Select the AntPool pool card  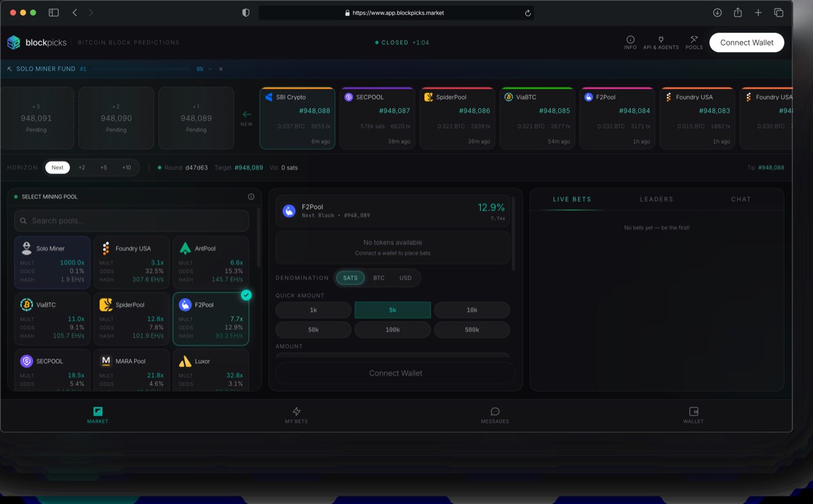point(211,262)
